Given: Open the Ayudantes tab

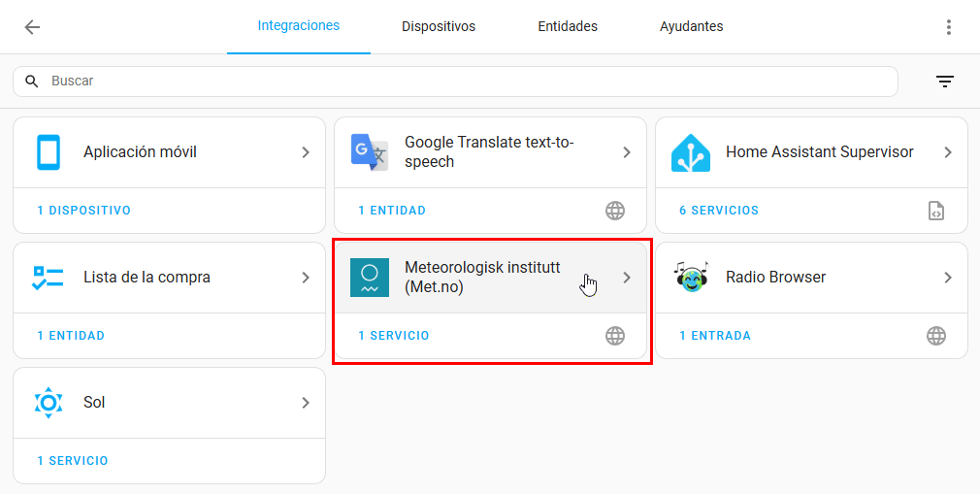Looking at the screenshot, I should [691, 27].
